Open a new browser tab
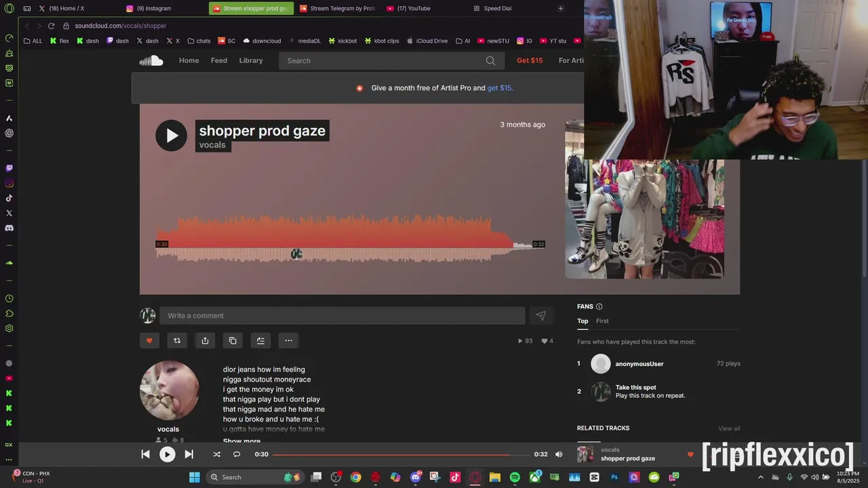868x488 pixels. pos(560,8)
